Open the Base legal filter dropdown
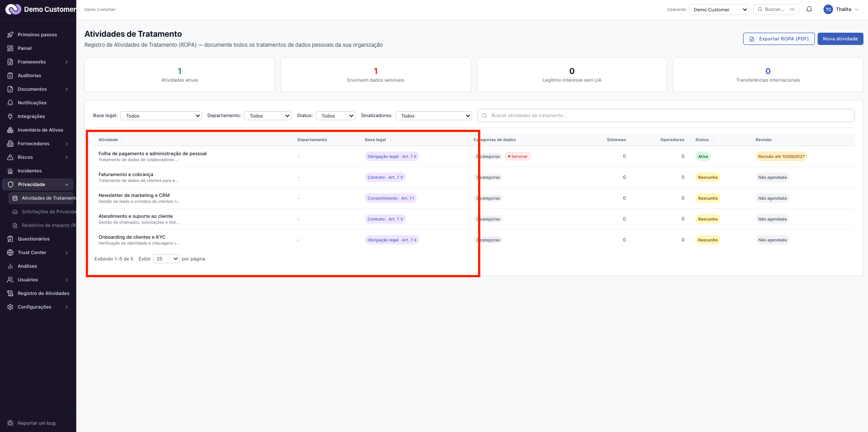This screenshot has height=432, width=868. click(161, 116)
